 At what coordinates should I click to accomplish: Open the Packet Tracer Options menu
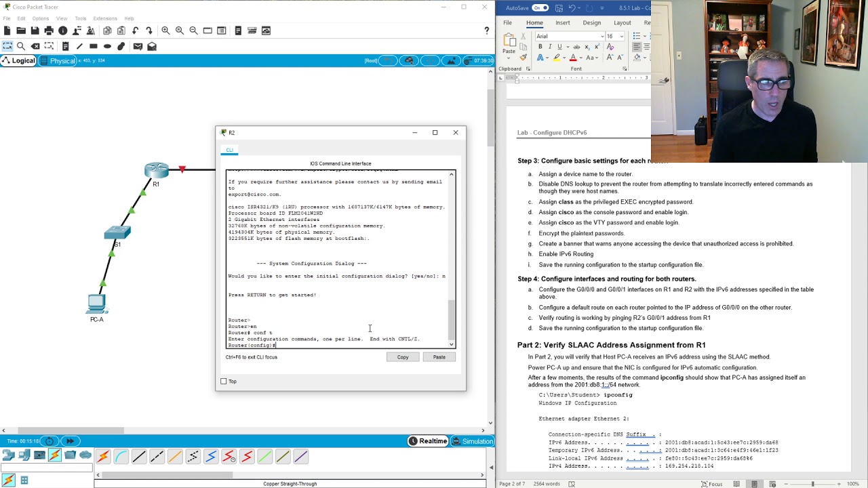(40, 18)
